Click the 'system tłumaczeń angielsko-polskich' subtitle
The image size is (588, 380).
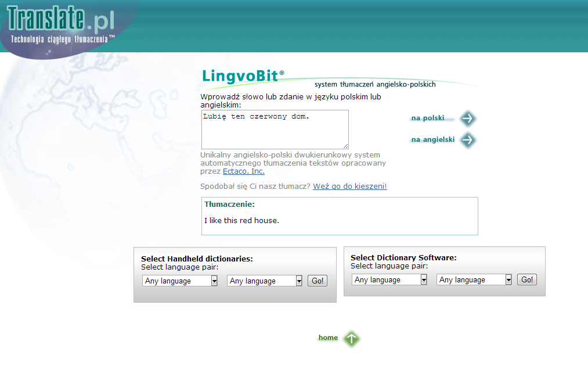click(375, 84)
